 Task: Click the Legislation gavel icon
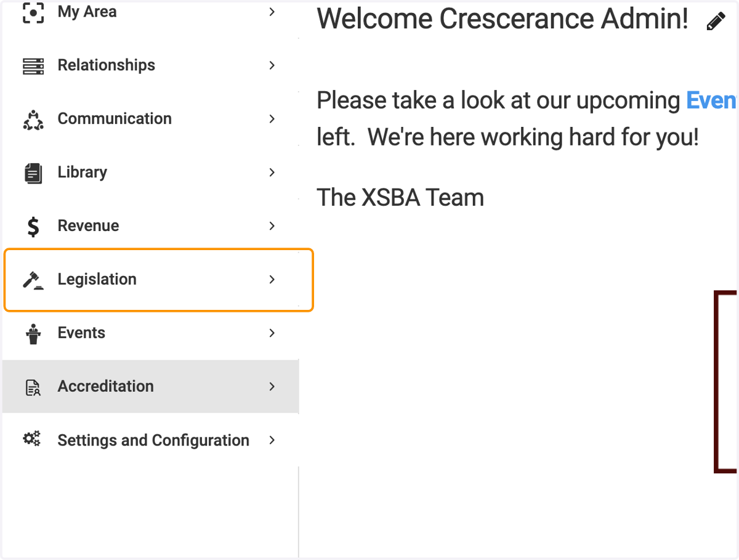click(33, 280)
